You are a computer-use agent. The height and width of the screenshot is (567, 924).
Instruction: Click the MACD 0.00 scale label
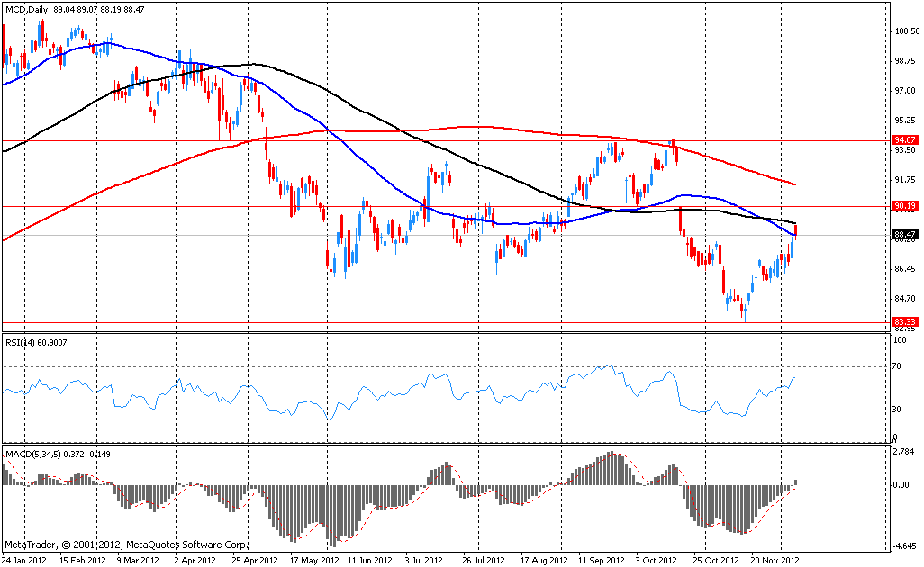[x=902, y=485]
